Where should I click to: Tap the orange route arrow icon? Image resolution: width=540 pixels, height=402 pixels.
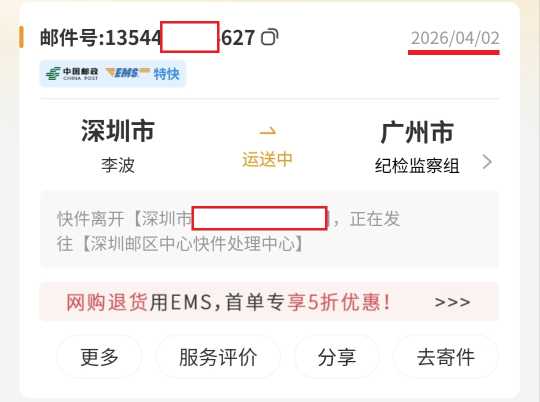point(268,131)
